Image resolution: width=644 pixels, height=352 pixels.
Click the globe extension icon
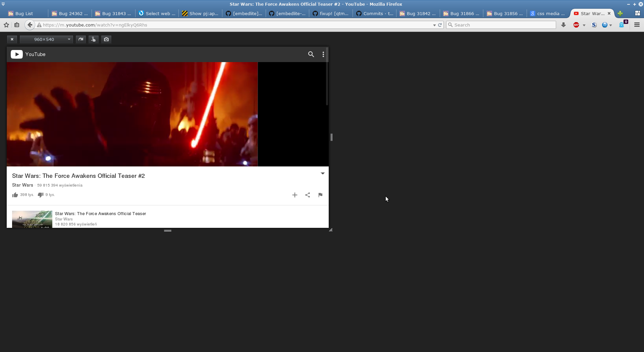coord(605,25)
